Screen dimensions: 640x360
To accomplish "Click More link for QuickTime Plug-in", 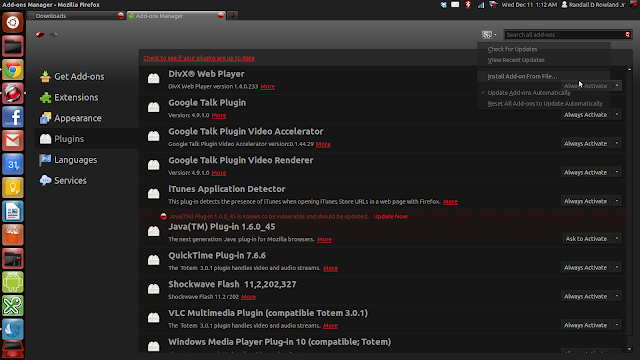I will tap(330, 268).
